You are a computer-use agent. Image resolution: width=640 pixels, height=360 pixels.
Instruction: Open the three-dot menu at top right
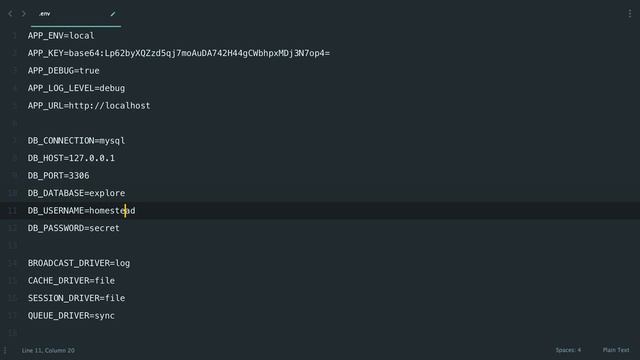coord(630,13)
